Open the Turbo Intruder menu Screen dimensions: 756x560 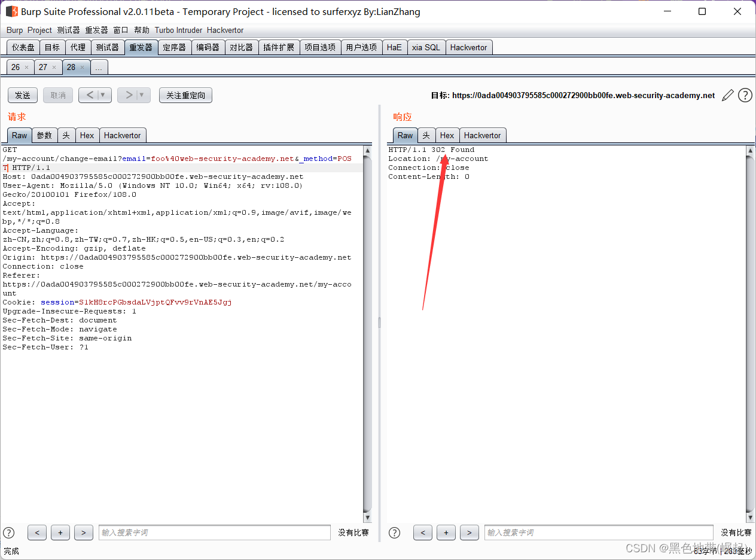point(178,30)
